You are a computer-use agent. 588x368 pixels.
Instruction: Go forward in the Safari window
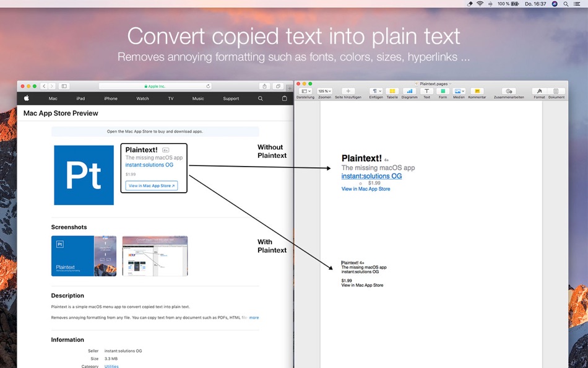tap(52, 86)
